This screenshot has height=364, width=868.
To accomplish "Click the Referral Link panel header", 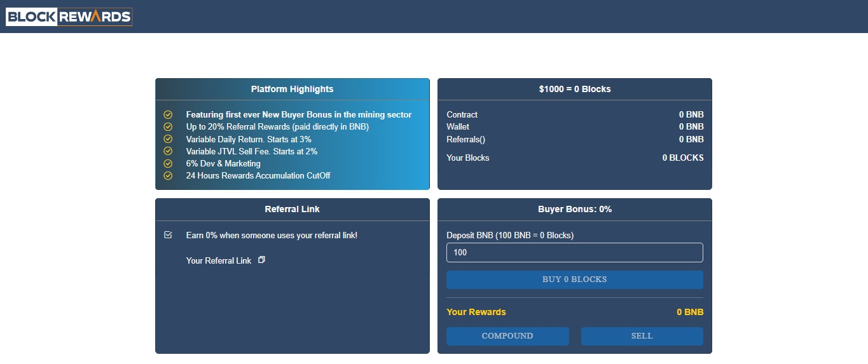I will [x=293, y=209].
